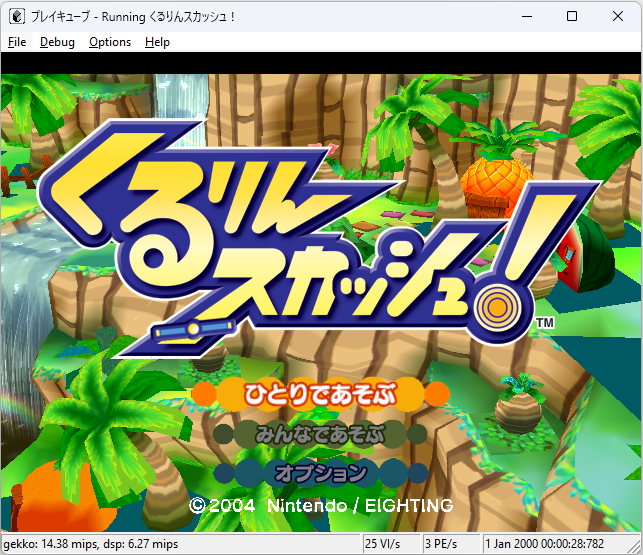Viewport: 643px width, 555px height.
Task: Click the 3 PE/s status field
Action: [451, 544]
